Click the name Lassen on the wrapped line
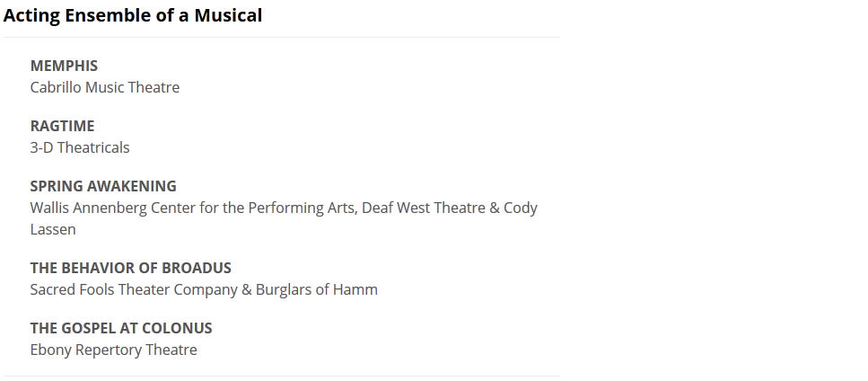Viewport: 868px width, 381px height. coord(53,229)
